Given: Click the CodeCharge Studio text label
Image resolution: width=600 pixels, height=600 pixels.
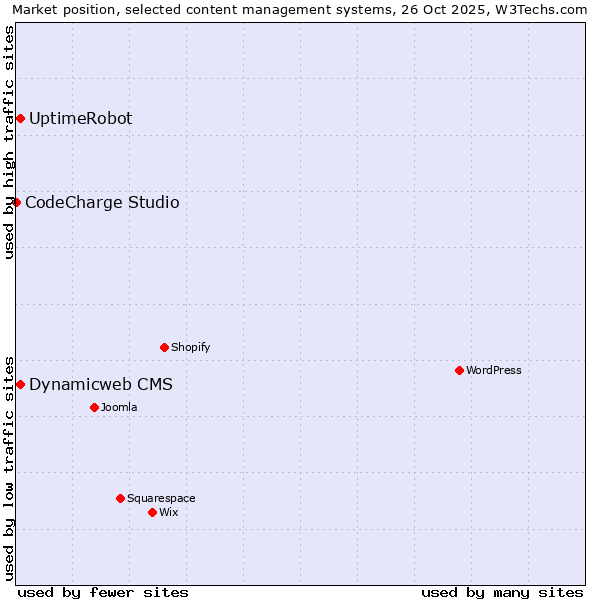Looking at the screenshot, I should pos(102,203).
